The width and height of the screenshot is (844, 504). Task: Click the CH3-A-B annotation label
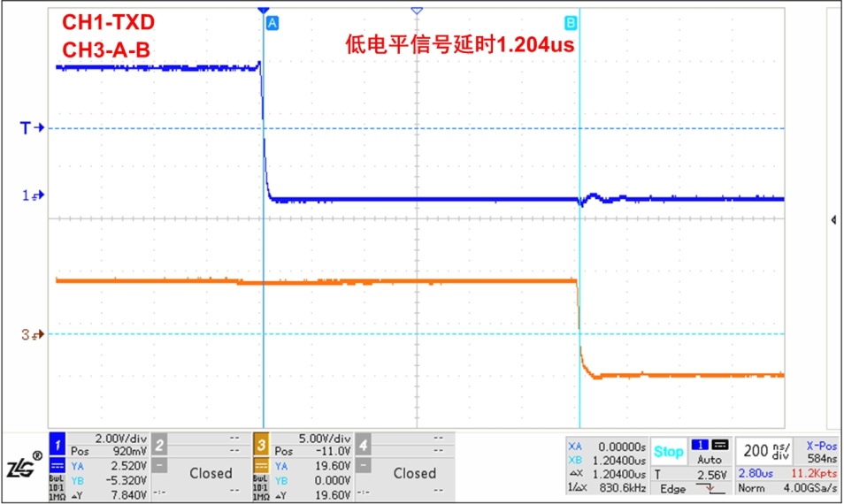[106, 50]
